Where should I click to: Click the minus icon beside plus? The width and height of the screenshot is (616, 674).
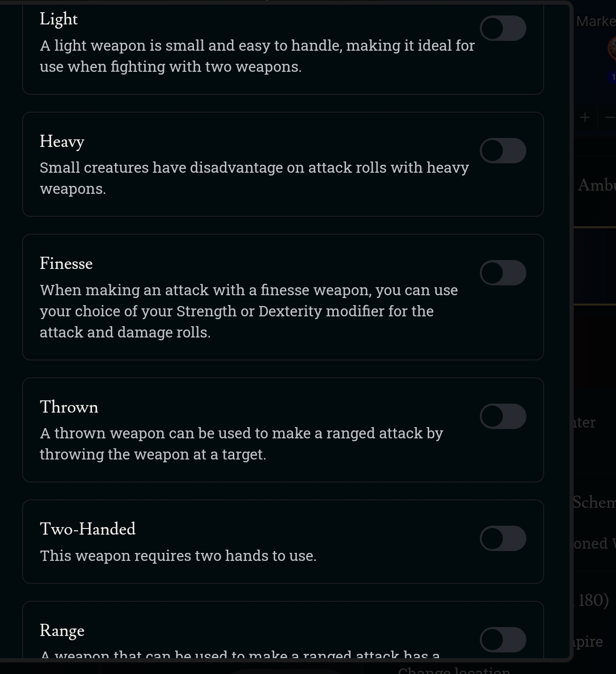tap(610, 117)
